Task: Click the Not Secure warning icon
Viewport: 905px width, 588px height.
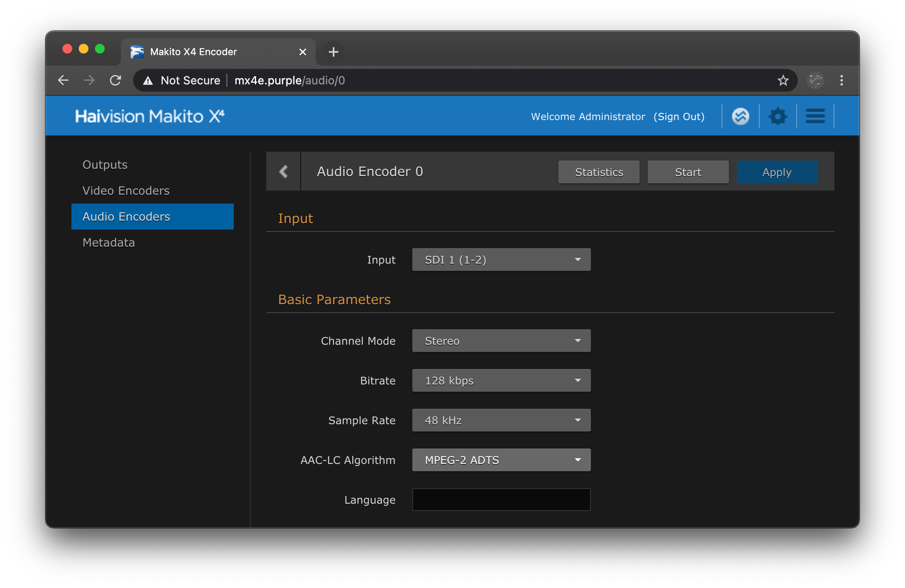Action: click(x=148, y=81)
